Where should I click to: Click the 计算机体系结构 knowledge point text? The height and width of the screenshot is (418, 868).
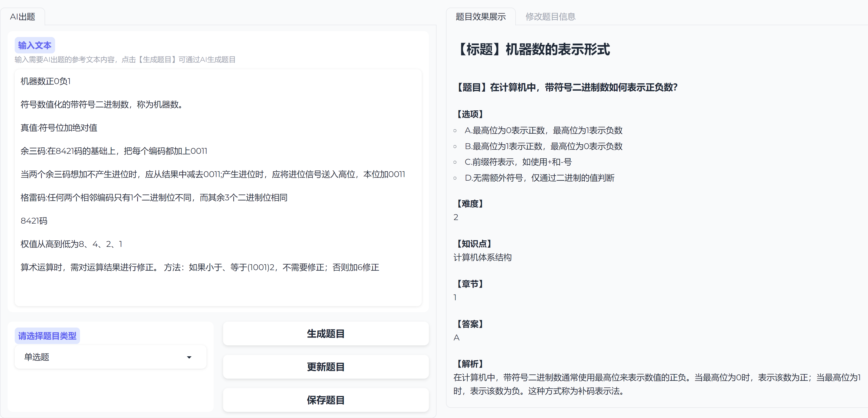(x=483, y=258)
